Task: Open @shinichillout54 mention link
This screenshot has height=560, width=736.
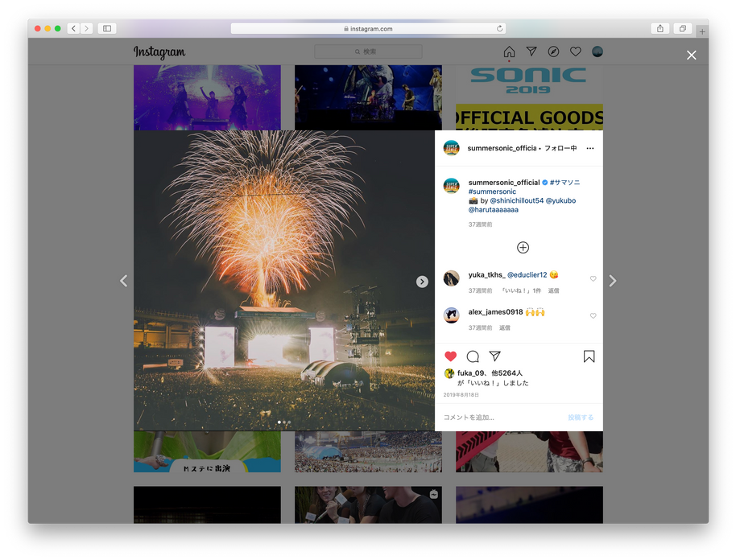Action: (x=516, y=200)
